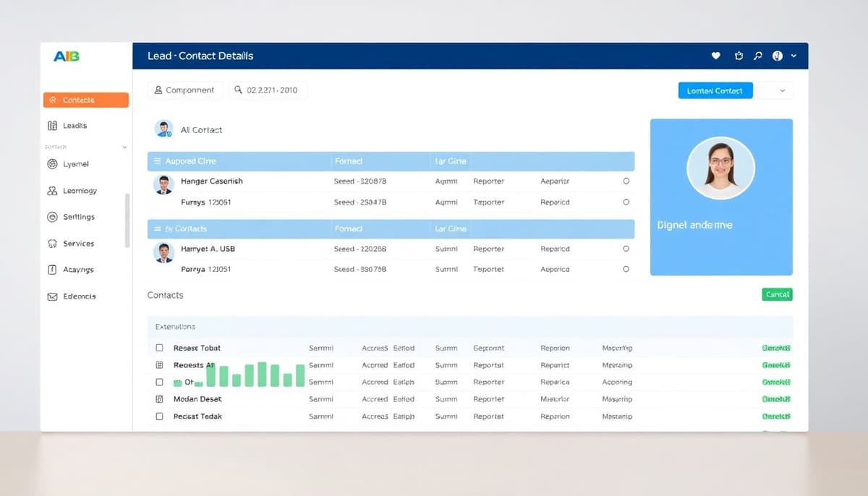Open the chevron dropdown next to the user avatar

pyautogui.click(x=793, y=55)
